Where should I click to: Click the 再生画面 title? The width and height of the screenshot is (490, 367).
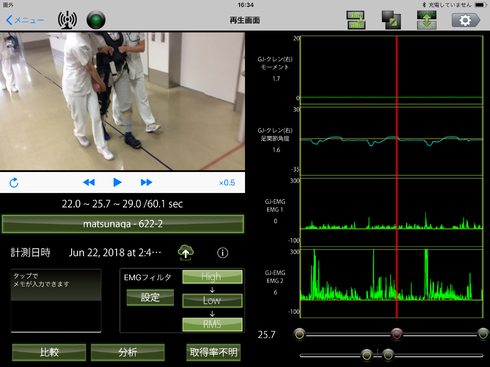245,20
